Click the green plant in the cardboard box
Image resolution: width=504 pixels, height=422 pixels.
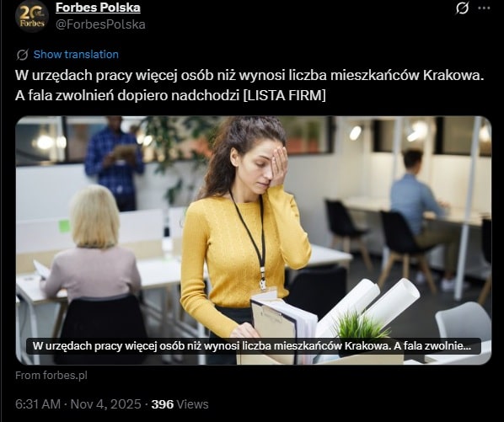(362, 325)
